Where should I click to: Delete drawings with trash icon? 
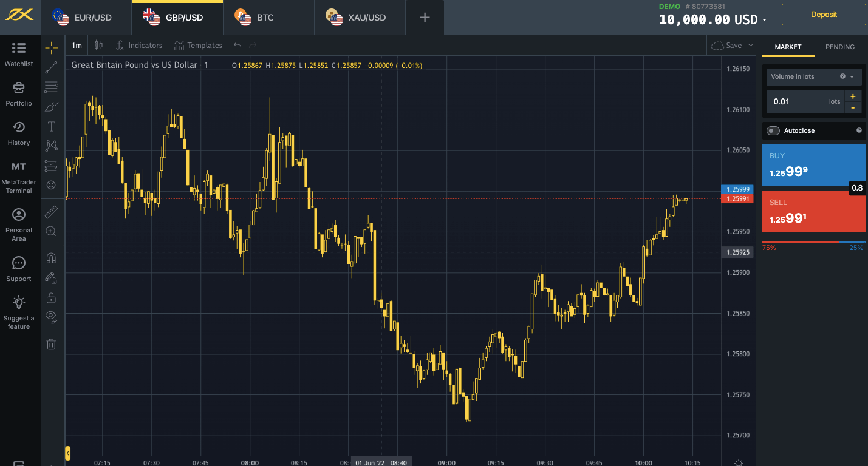click(51, 344)
